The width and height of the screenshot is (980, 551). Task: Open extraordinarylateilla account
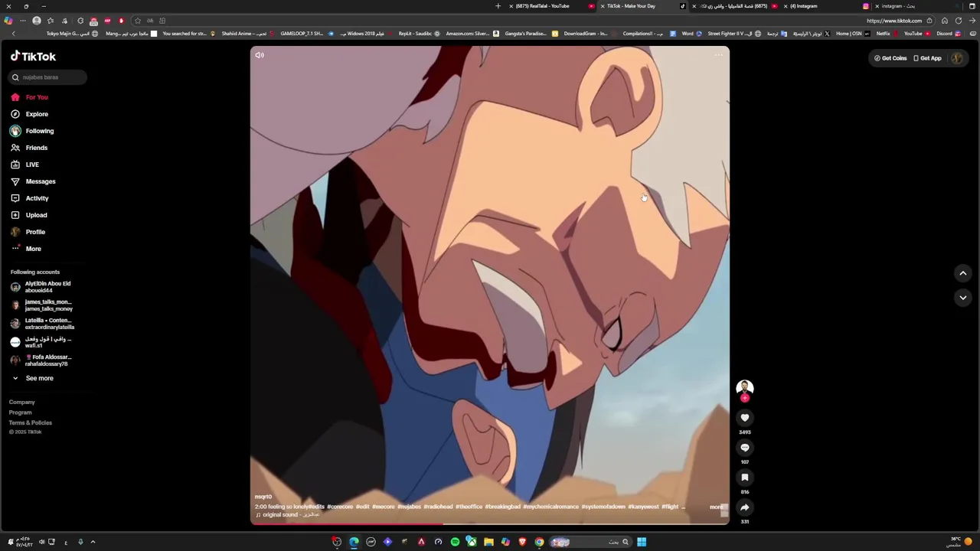coord(42,324)
